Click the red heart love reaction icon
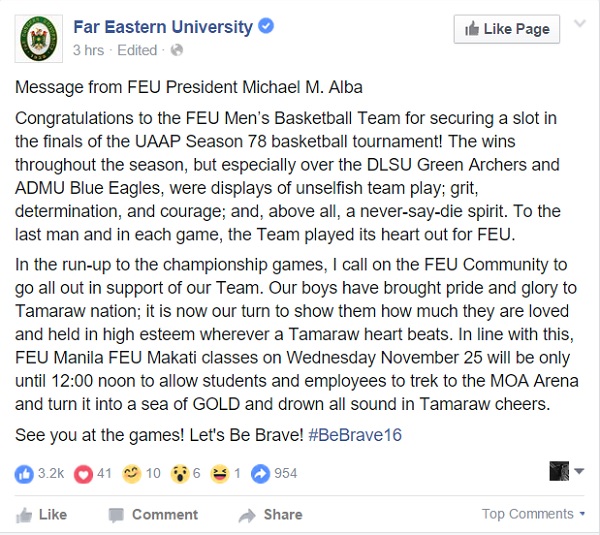 83,474
